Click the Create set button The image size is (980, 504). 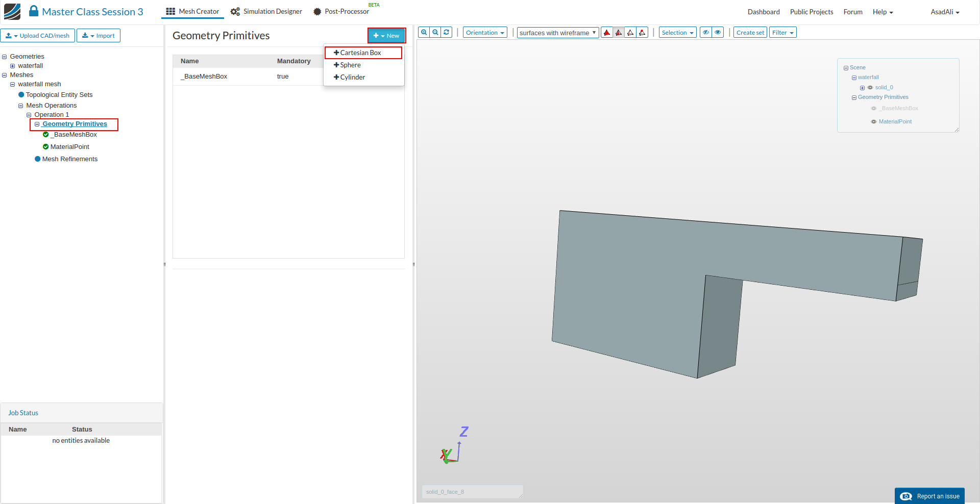[x=750, y=33]
